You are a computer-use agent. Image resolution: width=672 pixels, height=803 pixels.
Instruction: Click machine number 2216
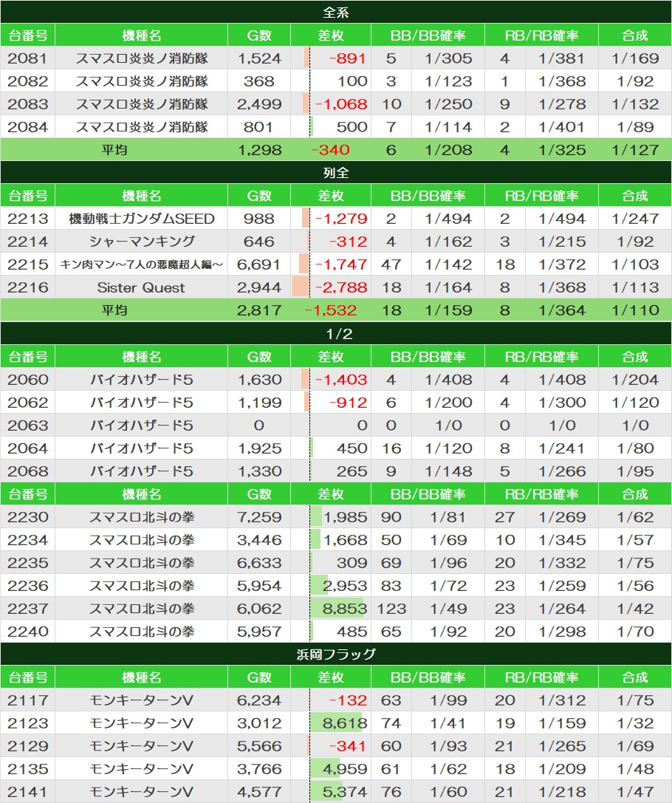(27, 287)
